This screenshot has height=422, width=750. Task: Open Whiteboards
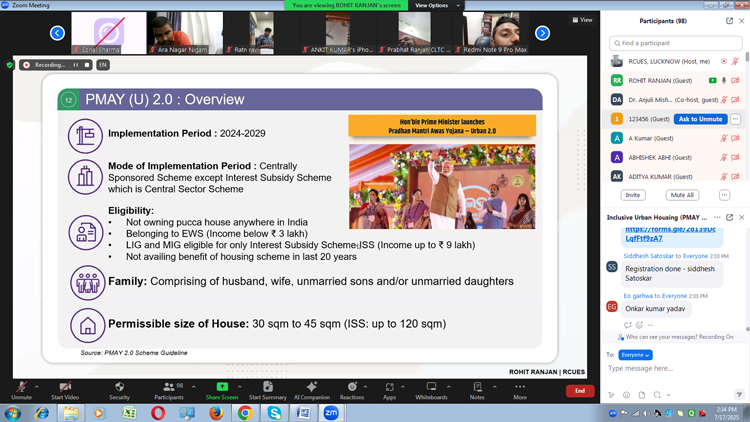click(x=431, y=390)
